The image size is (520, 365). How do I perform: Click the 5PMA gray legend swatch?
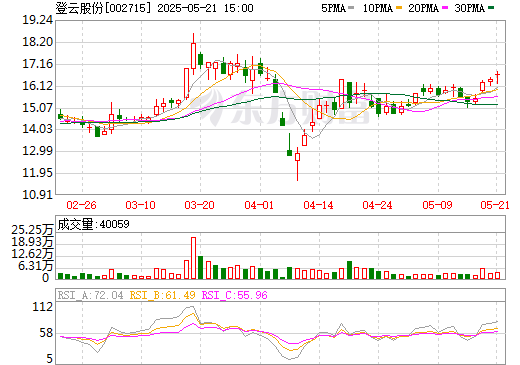pos(351,8)
